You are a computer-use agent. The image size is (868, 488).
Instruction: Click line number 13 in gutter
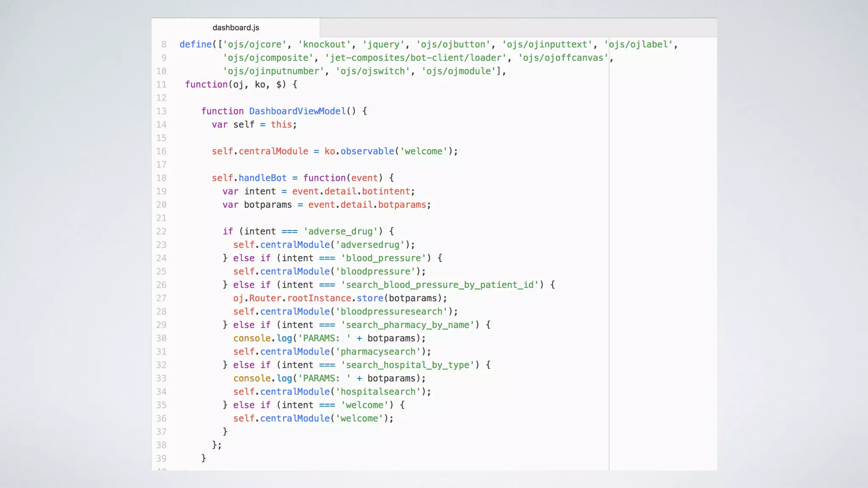161,111
